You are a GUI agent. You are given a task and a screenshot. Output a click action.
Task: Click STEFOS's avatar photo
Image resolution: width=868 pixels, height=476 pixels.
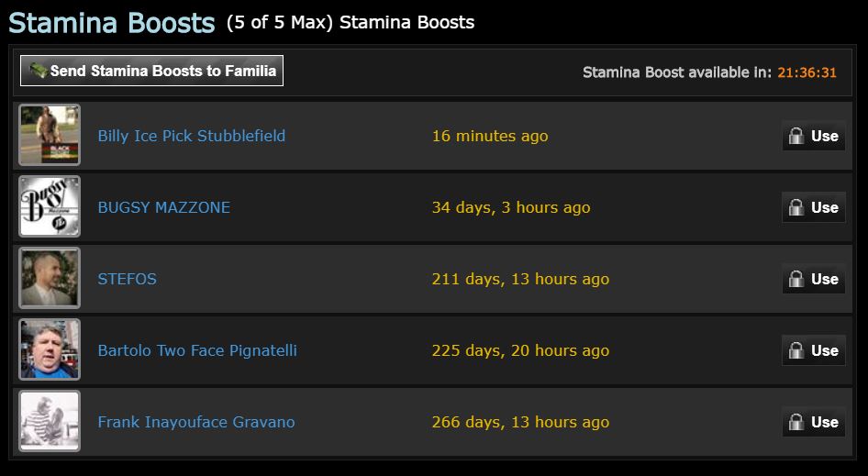[50, 278]
